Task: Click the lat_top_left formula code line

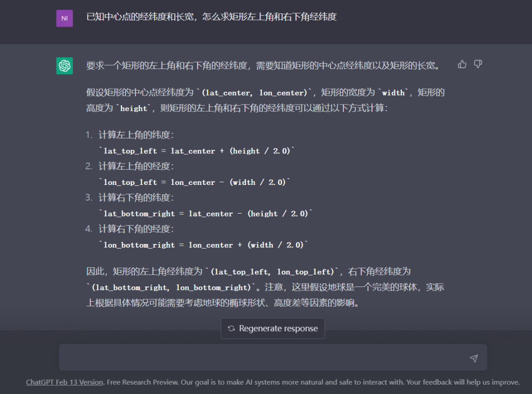Action: 197,151
